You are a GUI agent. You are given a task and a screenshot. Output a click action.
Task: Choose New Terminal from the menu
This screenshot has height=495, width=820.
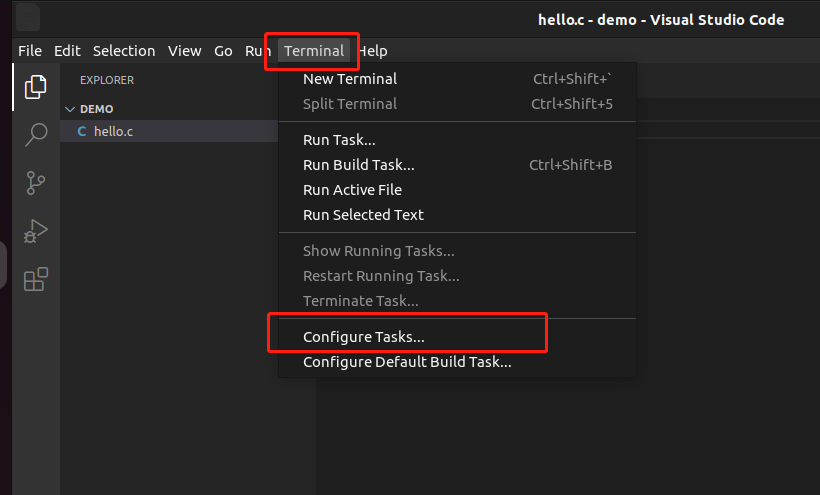350,79
